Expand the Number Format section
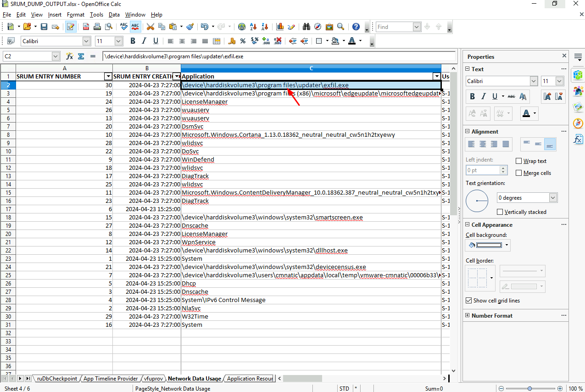This screenshot has width=585, height=392. pos(468,316)
